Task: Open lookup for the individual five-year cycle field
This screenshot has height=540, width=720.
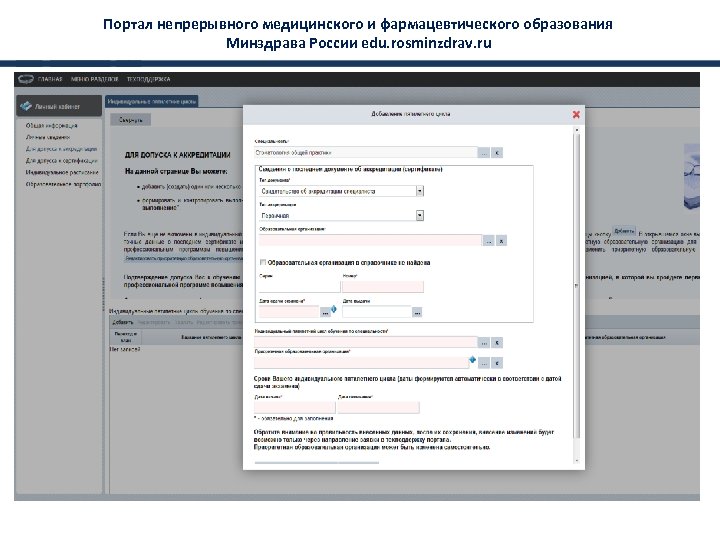Action: (484, 343)
